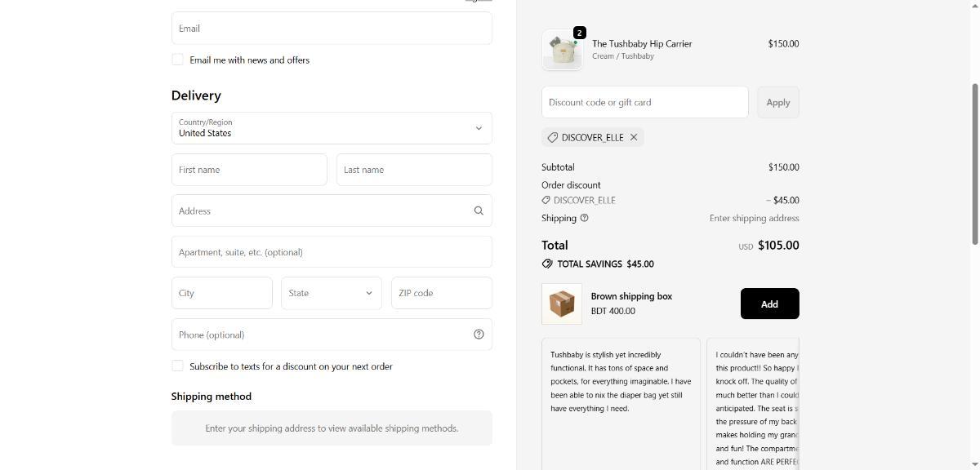Viewport: 980px width, 470px height.
Task: Open the Country/Region dropdown
Action: coord(332,128)
